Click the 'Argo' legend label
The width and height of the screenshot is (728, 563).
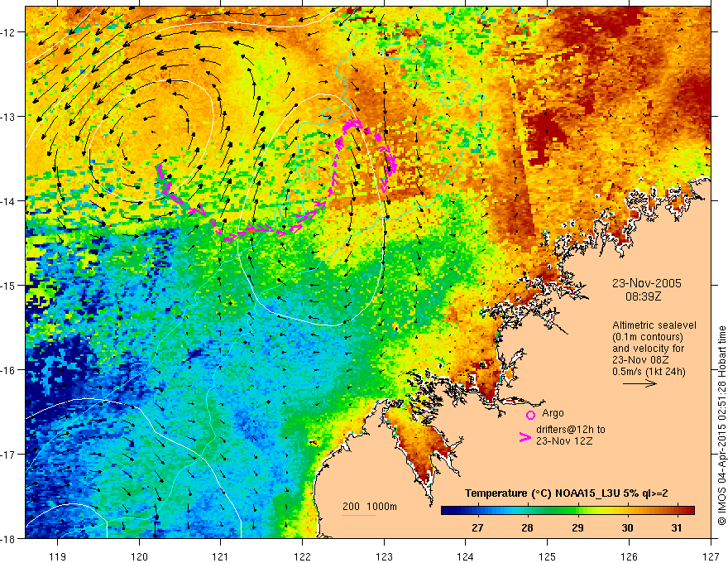click(x=553, y=413)
